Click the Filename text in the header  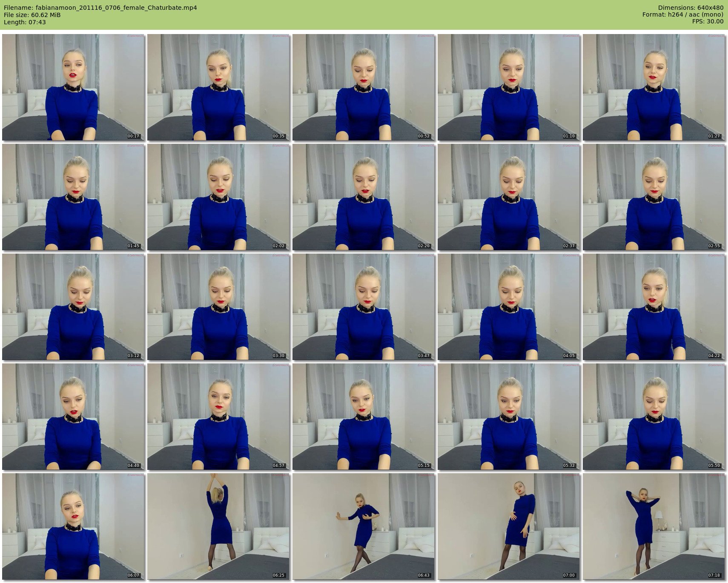point(100,8)
